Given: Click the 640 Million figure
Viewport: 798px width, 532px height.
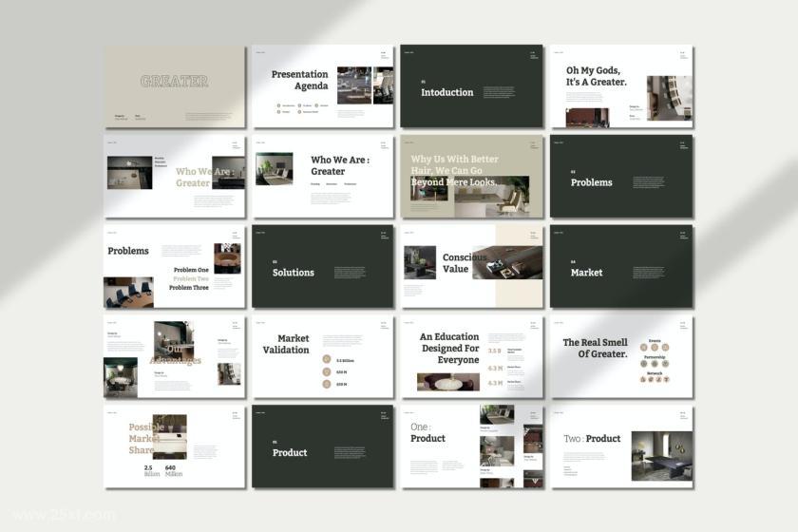Looking at the screenshot, I should pos(174,470).
